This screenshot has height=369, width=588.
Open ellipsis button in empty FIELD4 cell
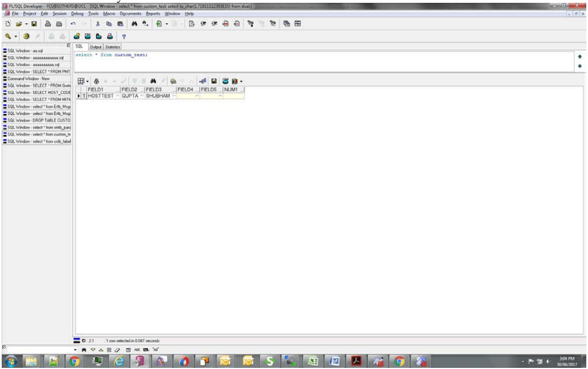[197, 96]
